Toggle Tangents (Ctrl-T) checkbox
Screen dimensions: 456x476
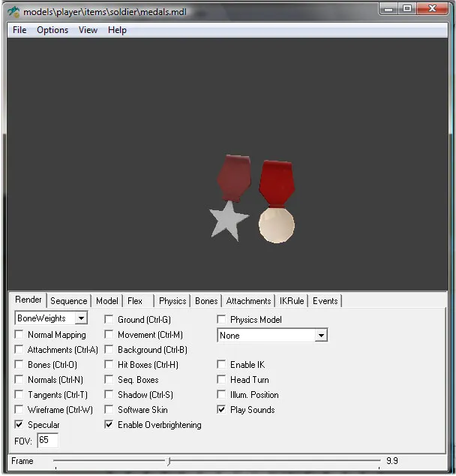(19, 394)
